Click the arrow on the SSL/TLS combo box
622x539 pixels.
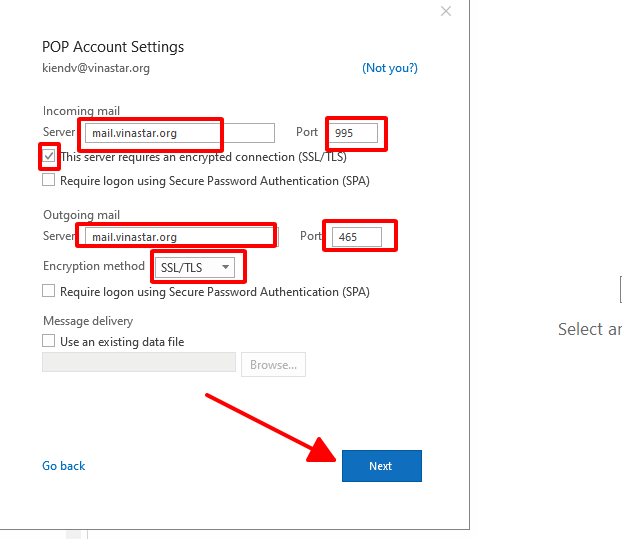coord(227,267)
